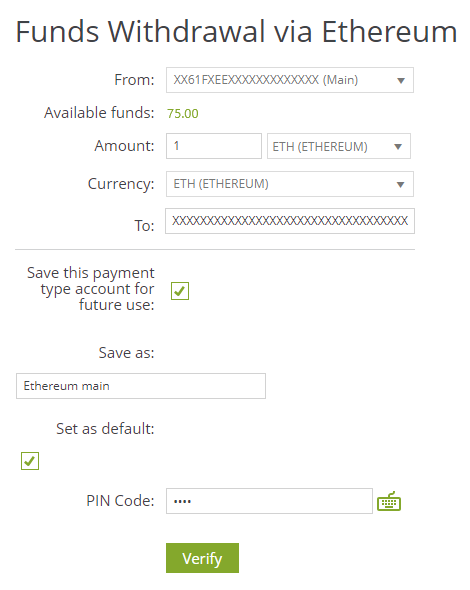Uncheck Save this payment type account checkbox

(x=180, y=291)
